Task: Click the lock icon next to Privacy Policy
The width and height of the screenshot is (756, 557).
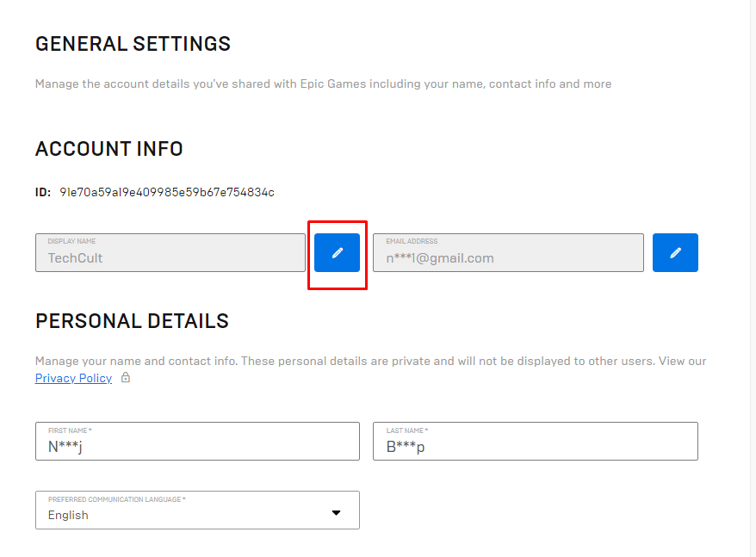Action: pyautogui.click(x=126, y=378)
